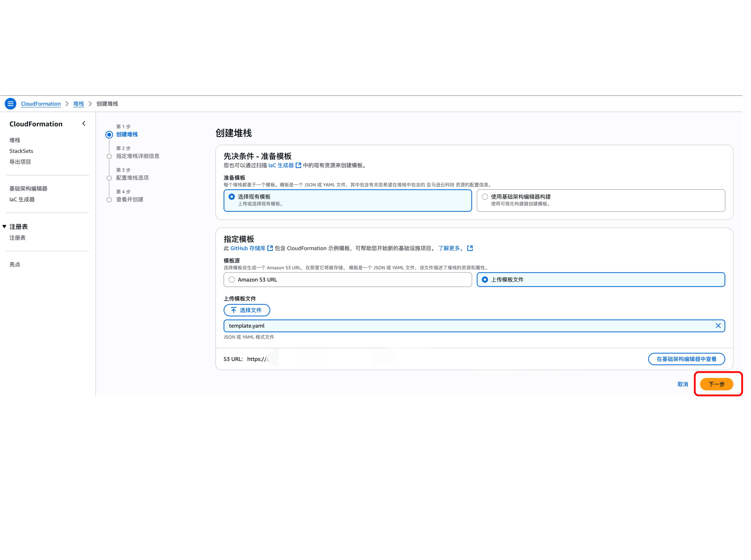Screen dimensions: 751x560
Task: Open the external link icon after 了解更多
Action: pyautogui.click(x=470, y=248)
